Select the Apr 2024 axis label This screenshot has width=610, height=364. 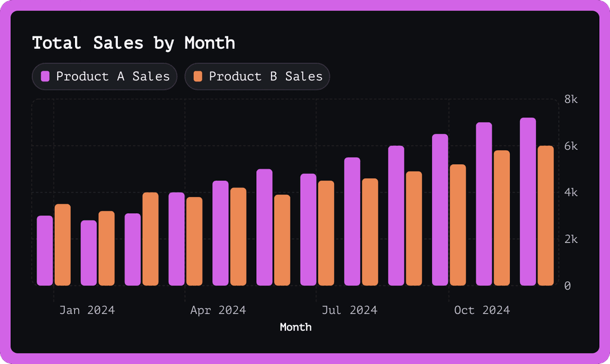[x=219, y=310]
